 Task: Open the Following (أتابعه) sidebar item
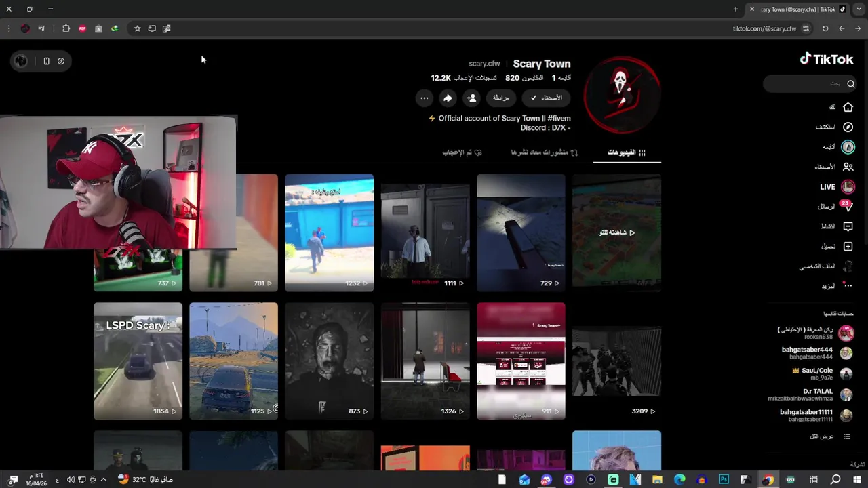(838, 147)
